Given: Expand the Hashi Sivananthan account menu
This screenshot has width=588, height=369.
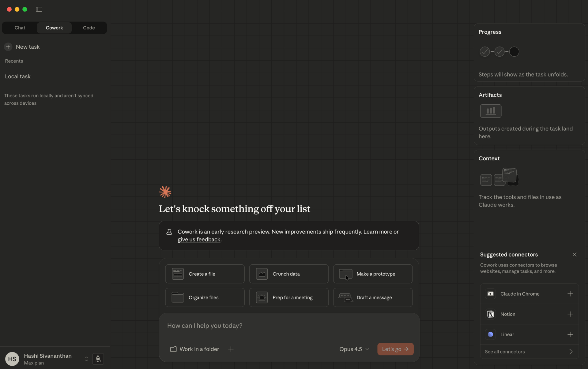Looking at the screenshot, I should [x=86, y=359].
